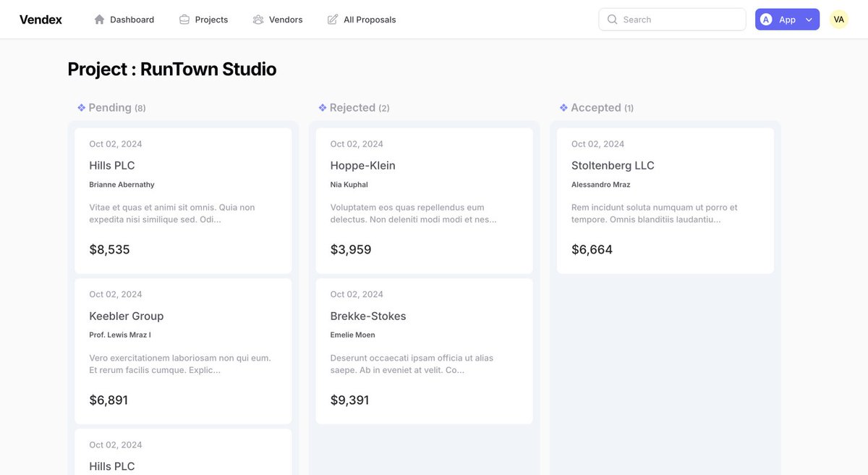Click the Vendex logo link
The image size is (868, 475).
(41, 20)
